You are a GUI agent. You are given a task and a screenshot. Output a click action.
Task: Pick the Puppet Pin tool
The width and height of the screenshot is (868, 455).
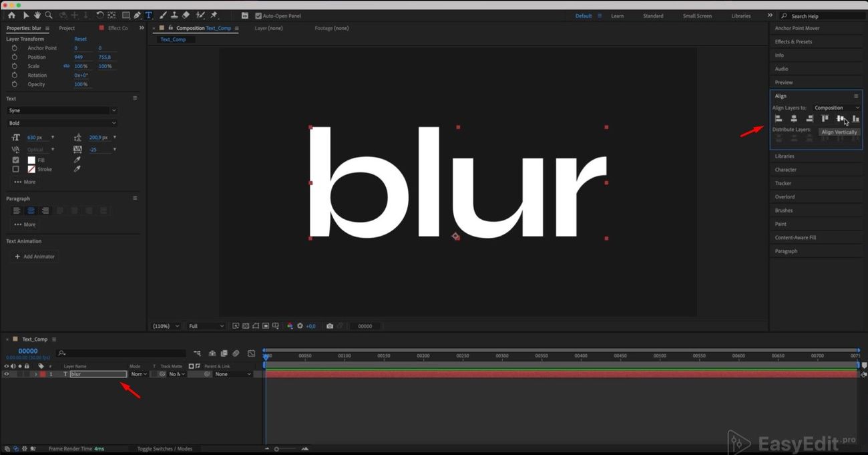tap(214, 15)
